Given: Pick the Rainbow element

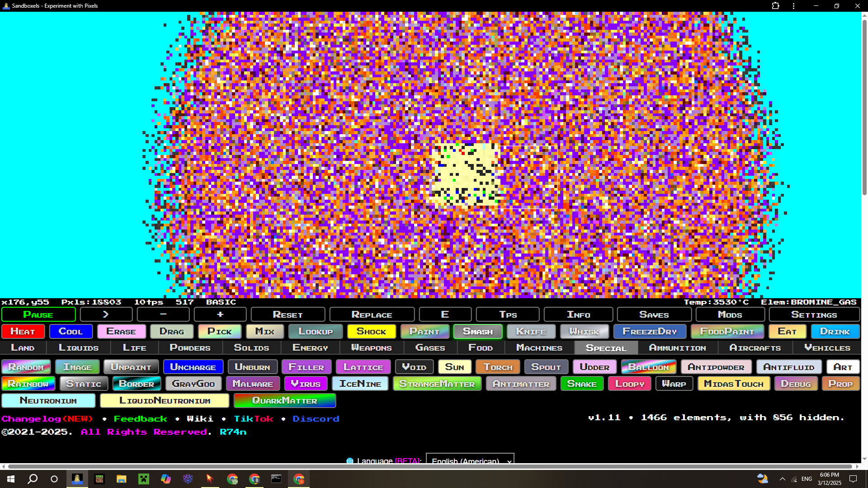Looking at the screenshot, I should click(28, 384).
